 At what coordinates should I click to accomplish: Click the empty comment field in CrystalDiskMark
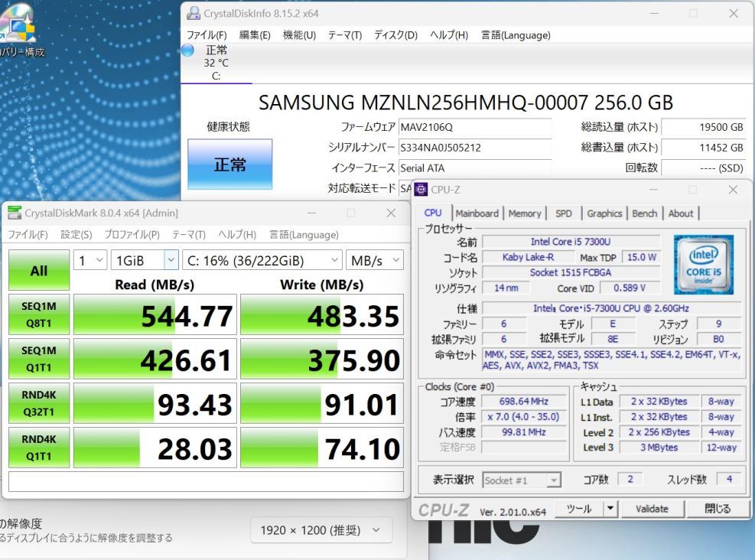(x=206, y=481)
